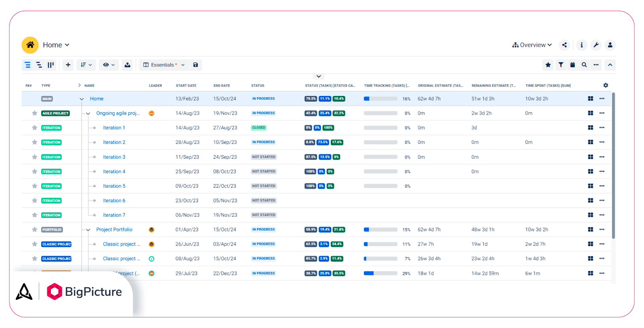Screen dimensions: 644x328
Task: Click the Project Portfolio row 15% progress bar
Action: pyautogui.click(x=381, y=230)
